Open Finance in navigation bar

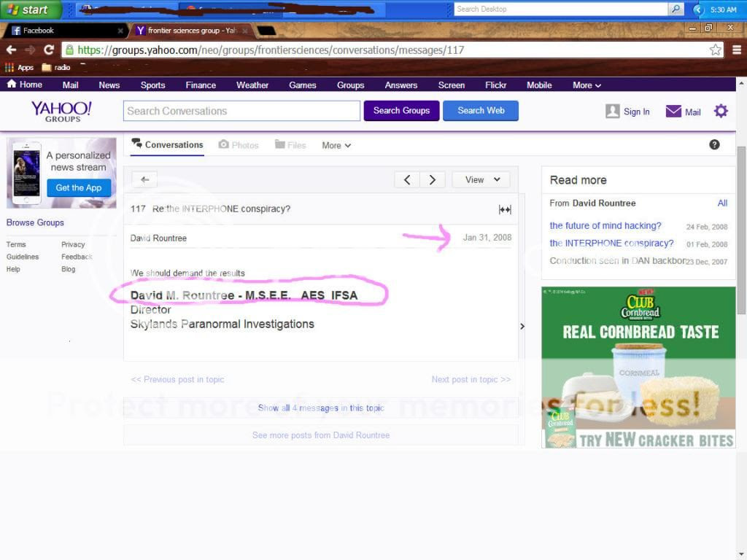tap(201, 85)
